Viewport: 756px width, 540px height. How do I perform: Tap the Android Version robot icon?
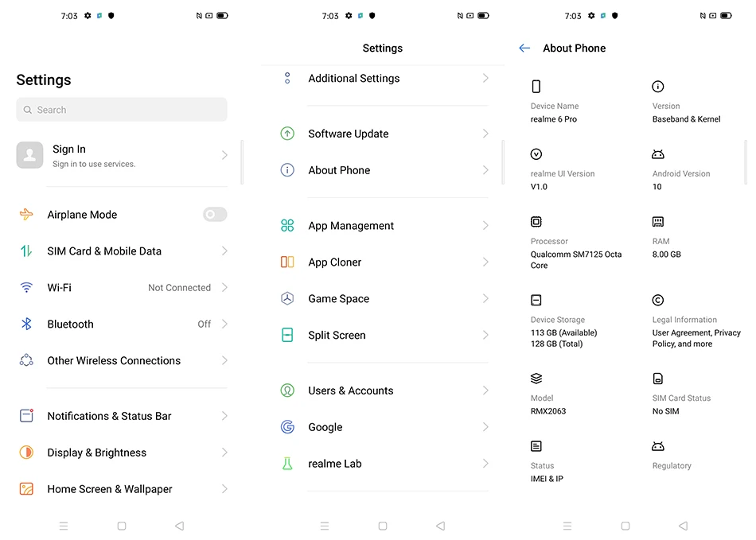point(657,154)
